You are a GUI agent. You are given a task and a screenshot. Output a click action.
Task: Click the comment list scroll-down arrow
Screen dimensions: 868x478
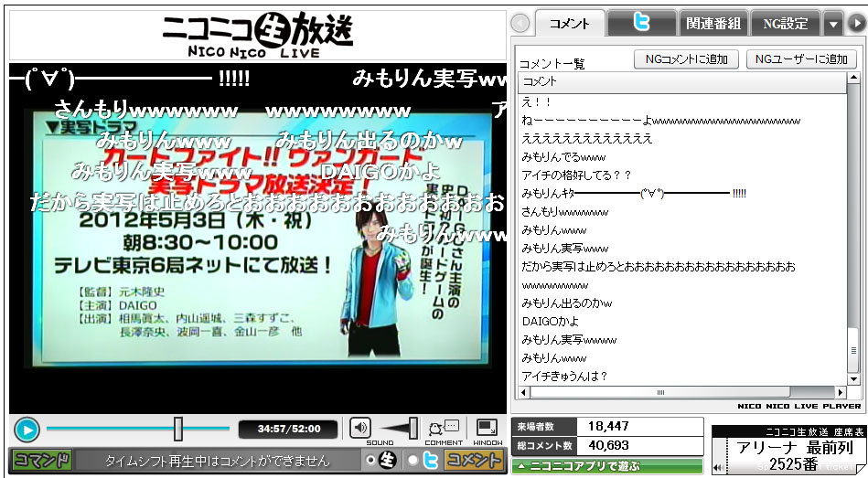click(x=853, y=379)
